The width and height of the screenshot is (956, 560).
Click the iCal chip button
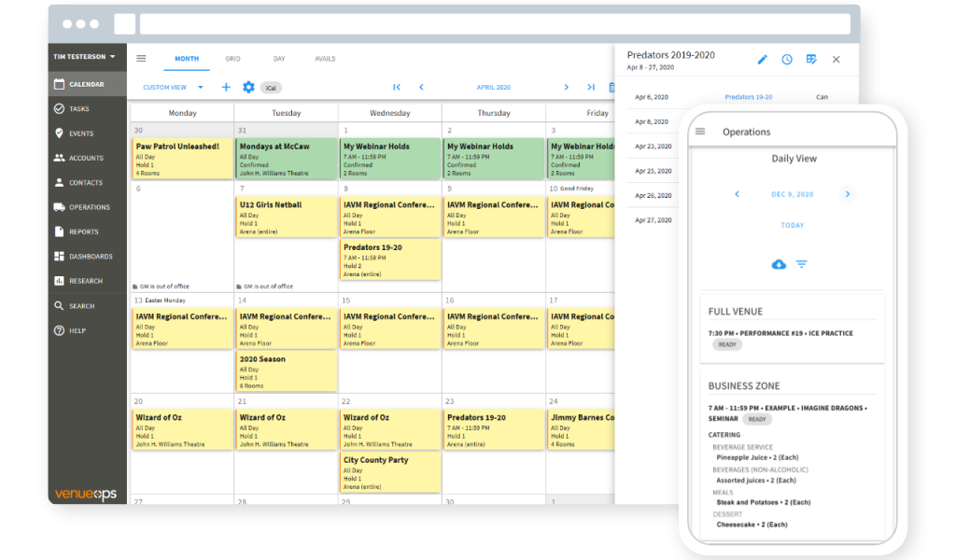click(x=271, y=88)
